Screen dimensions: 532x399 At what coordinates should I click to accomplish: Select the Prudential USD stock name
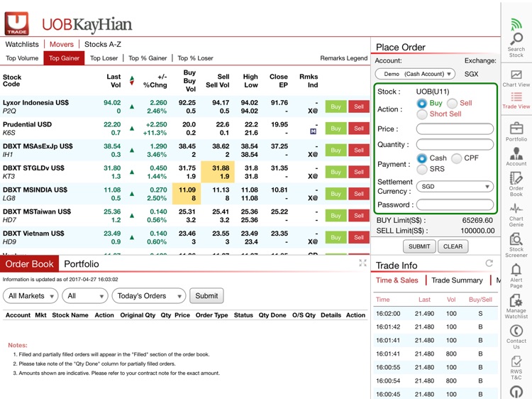27,124
